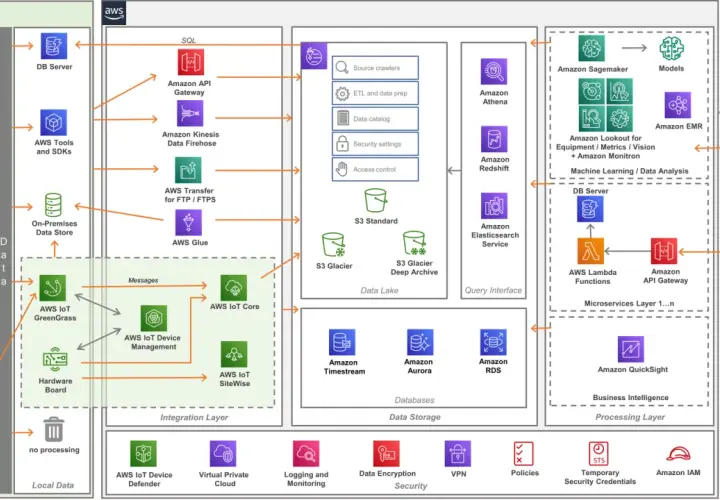The width and height of the screenshot is (720, 500).
Task: Select the Amazon Athena icon
Action: click(494, 71)
